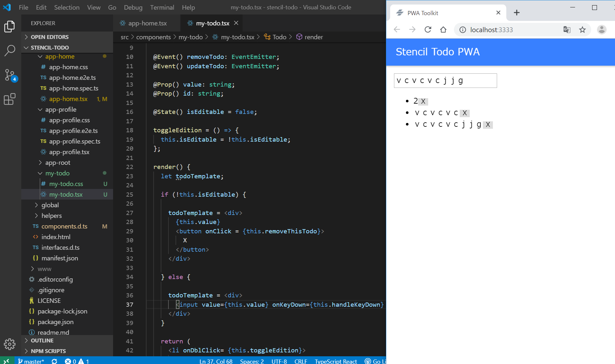This screenshot has height=364, width=615.
Task: Open the browser profile avatar
Action: tap(601, 30)
